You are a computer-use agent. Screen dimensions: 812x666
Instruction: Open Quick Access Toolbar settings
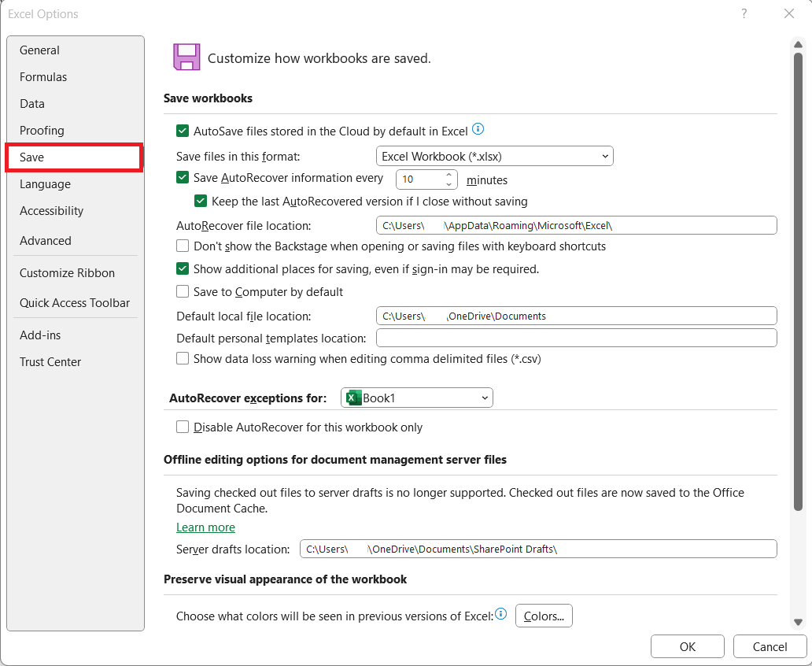[x=75, y=302]
